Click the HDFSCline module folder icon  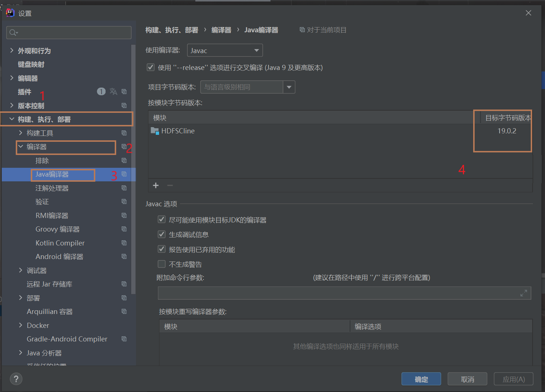pos(155,131)
